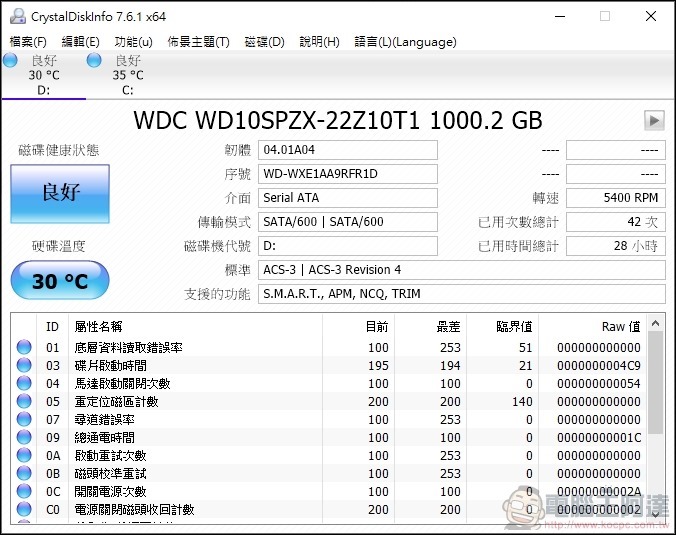Click the 最差 column header

(430, 326)
